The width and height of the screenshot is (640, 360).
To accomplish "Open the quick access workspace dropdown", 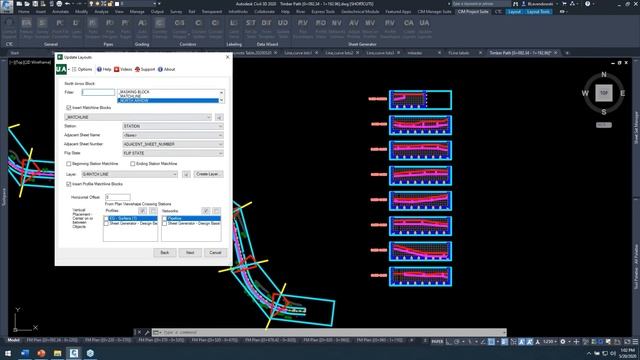I will tap(139, 4).
